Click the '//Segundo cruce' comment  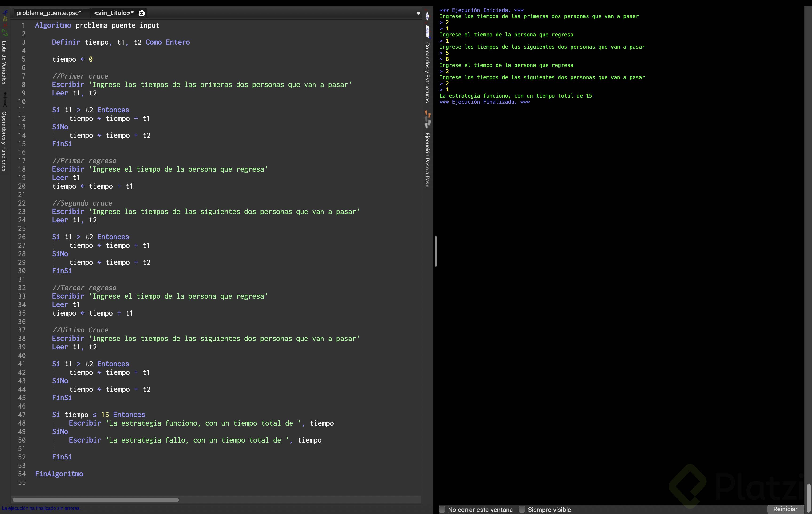(x=82, y=203)
